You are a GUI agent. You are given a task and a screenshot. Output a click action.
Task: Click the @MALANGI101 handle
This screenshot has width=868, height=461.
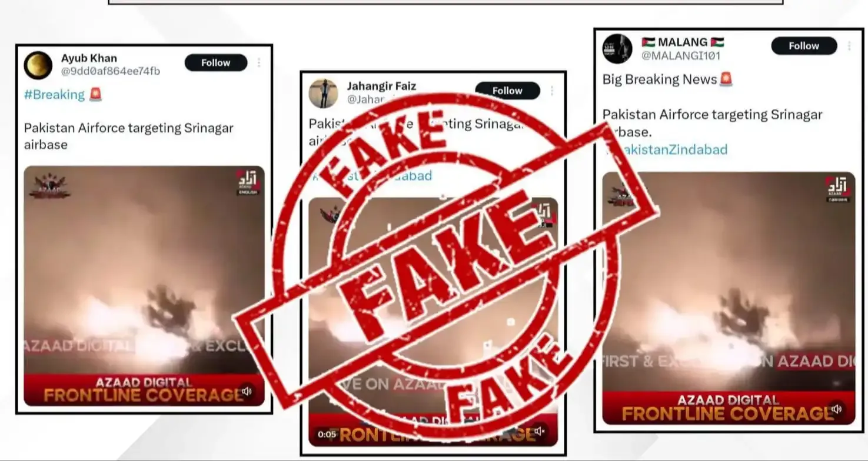(680, 56)
